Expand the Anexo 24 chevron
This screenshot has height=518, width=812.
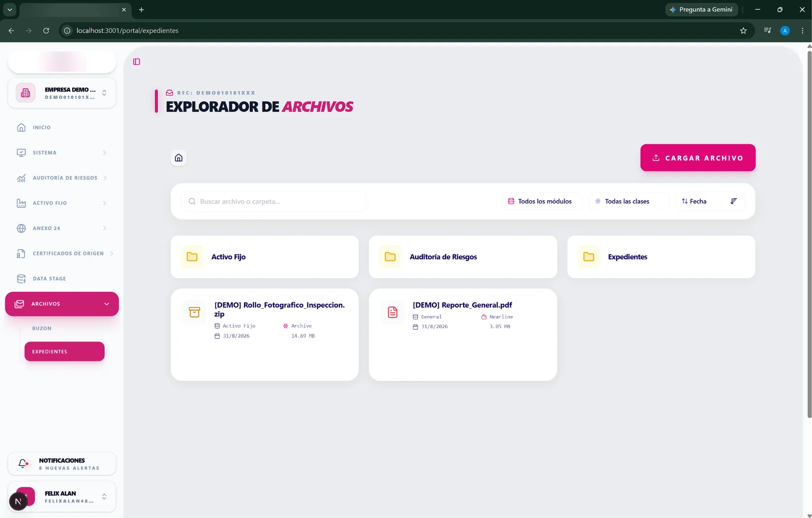coord(105,228)
